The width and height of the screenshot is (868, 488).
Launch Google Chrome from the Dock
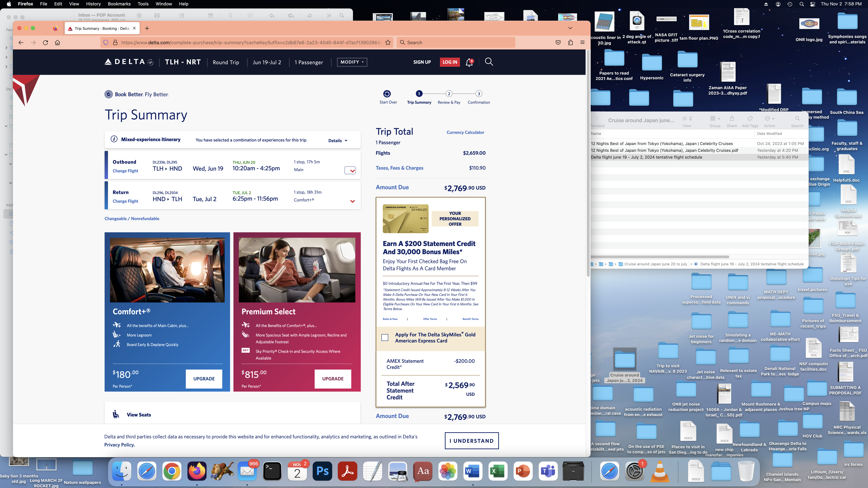pos(172,471)
